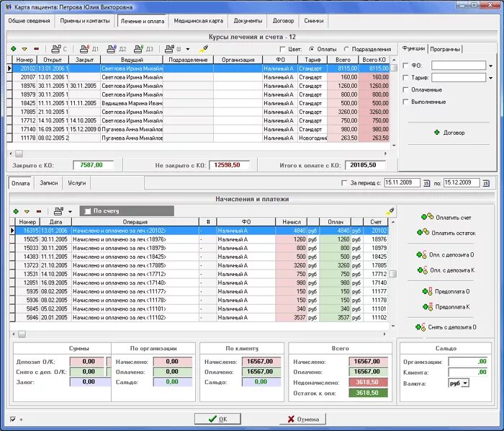Click the courses table horizontal scrollbar thumb
Viewport: 504px width, 431px height.
[19, 154]
